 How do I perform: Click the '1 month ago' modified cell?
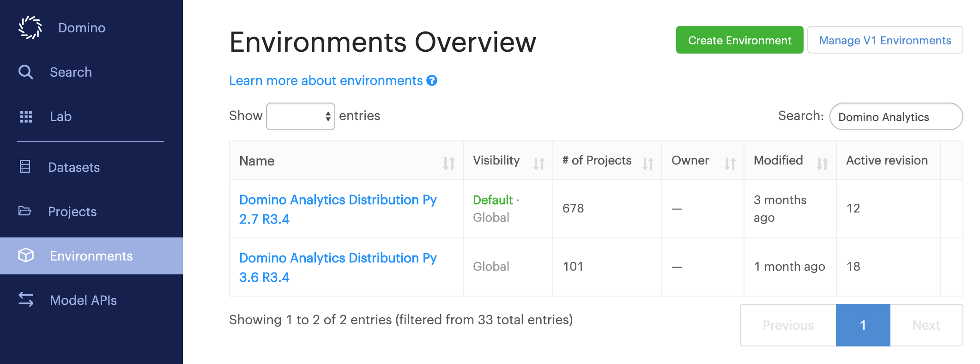789,267
